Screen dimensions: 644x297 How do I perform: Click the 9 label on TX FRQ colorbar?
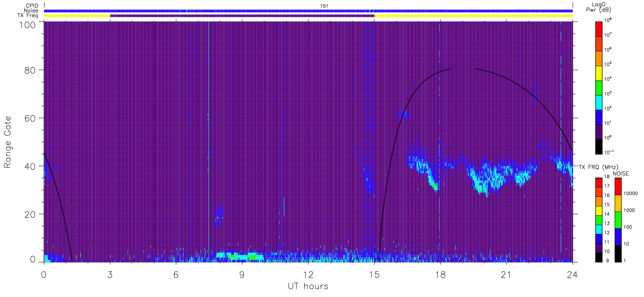point(606,260)
